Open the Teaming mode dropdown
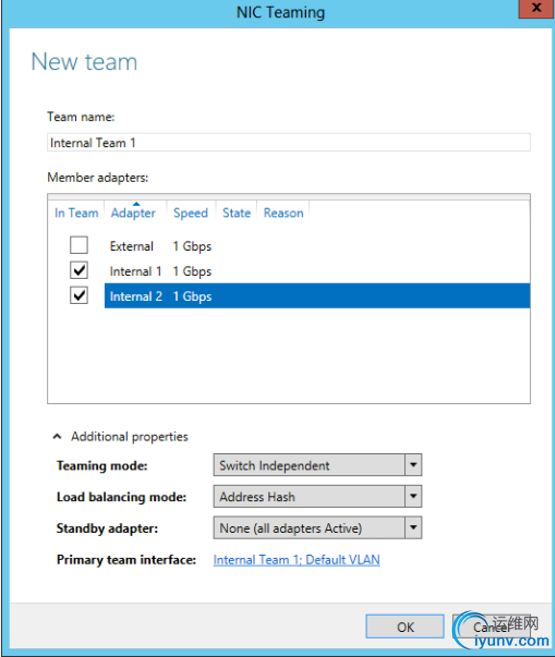This screenshot has height=657, width=555. coord(318,465)
